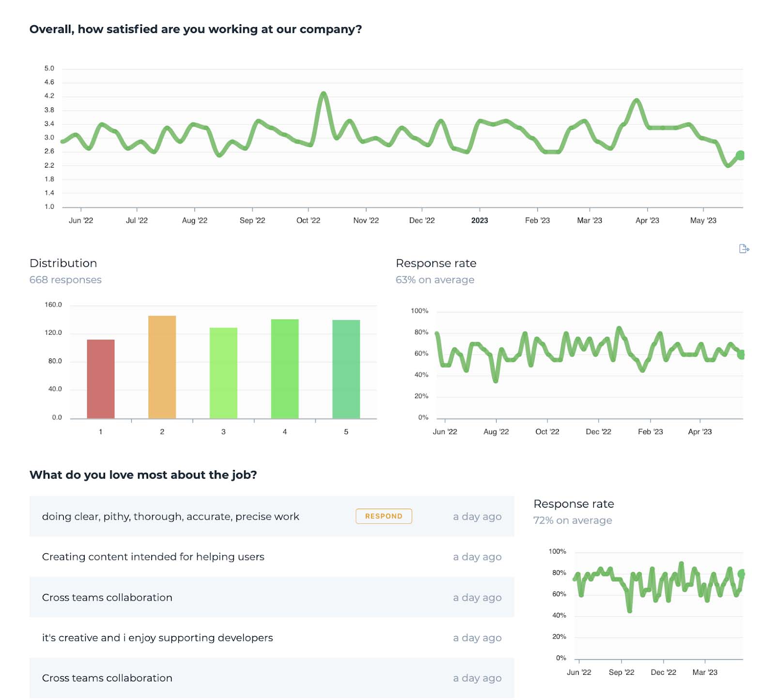775x700 pixels.
Task: Select the 'it's creative and i enjoy' comment
Action: (157, 638)
